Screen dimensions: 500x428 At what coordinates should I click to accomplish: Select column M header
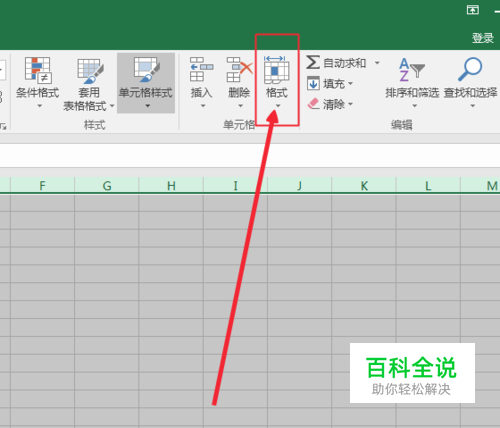tap(480, 185)
